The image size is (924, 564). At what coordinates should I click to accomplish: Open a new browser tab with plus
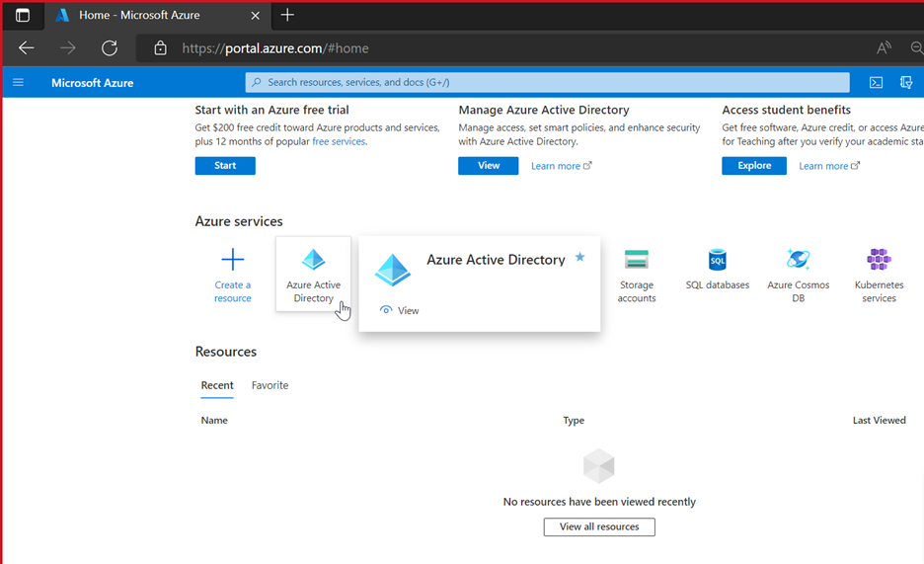coord(287,15)
